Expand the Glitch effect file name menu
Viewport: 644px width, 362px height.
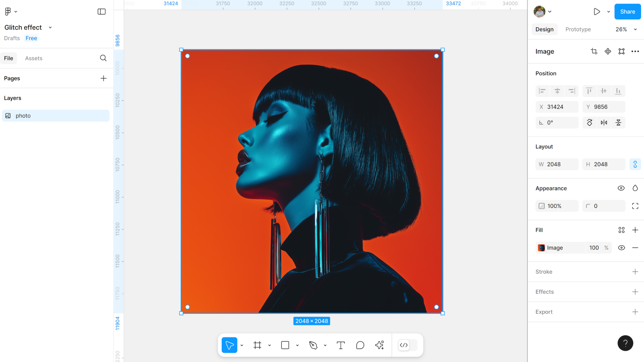[x=50, y=27]
